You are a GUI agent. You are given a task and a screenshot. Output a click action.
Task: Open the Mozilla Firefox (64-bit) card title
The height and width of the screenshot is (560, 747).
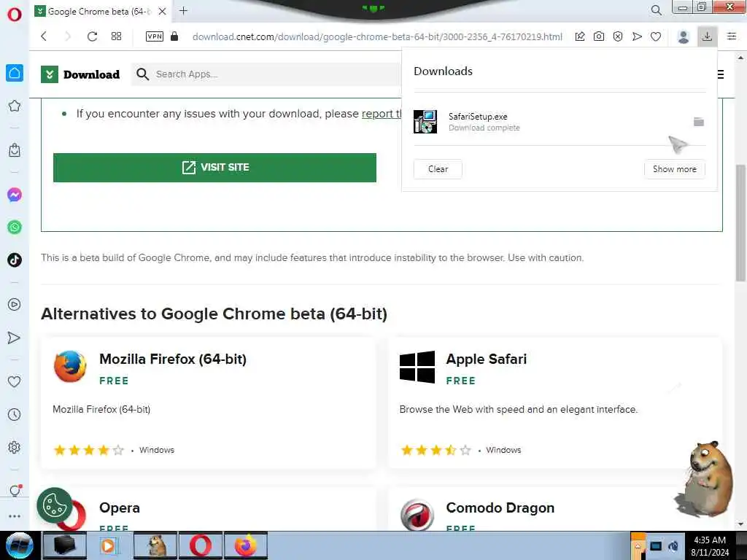coord(173,359)
